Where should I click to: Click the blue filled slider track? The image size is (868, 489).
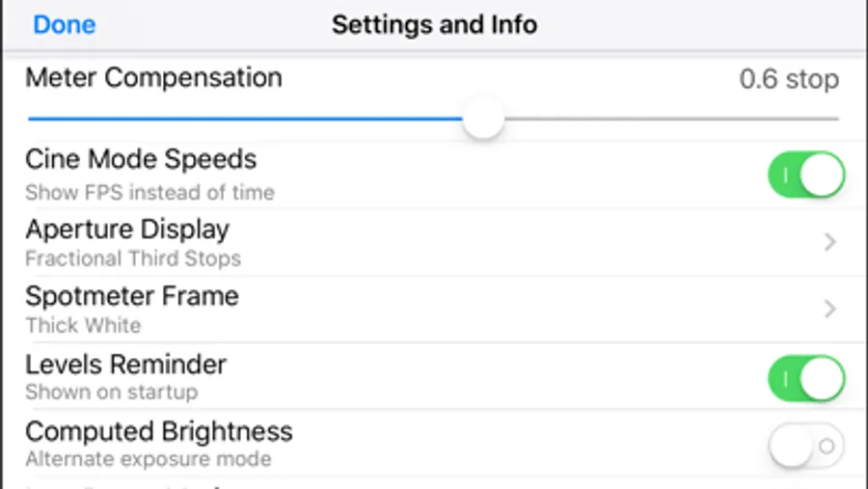click(241, 119)
